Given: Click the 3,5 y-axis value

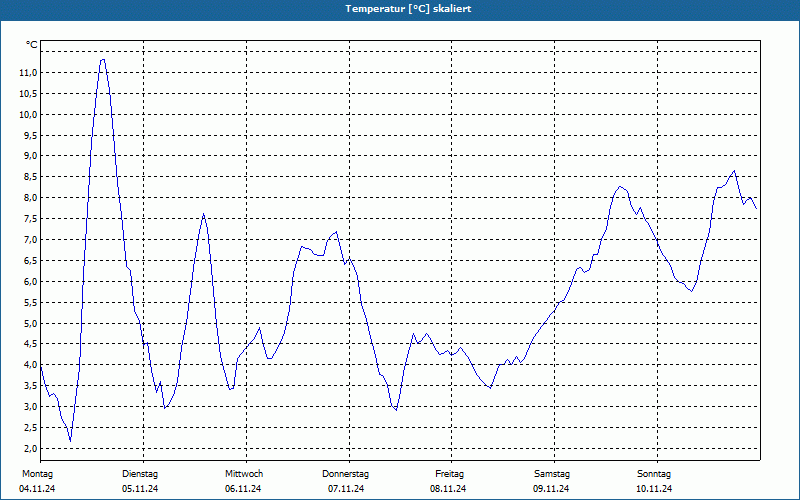Looking at the screenshot, I should coord(30,386).
